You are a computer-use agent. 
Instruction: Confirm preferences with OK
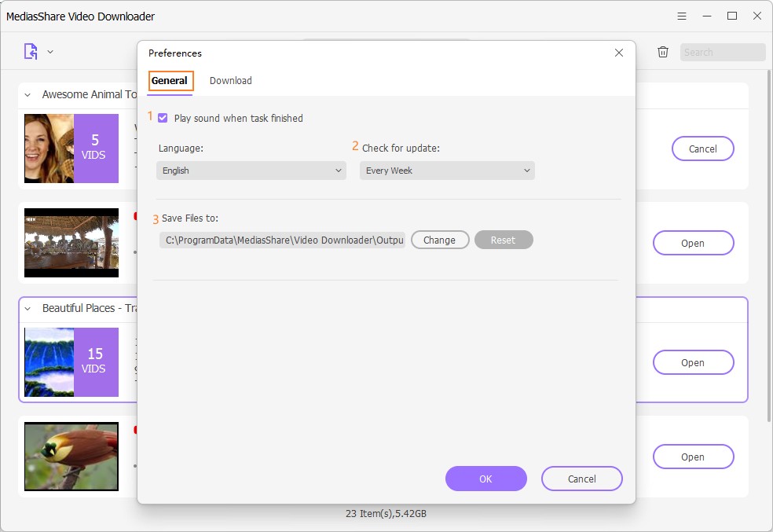485,479
